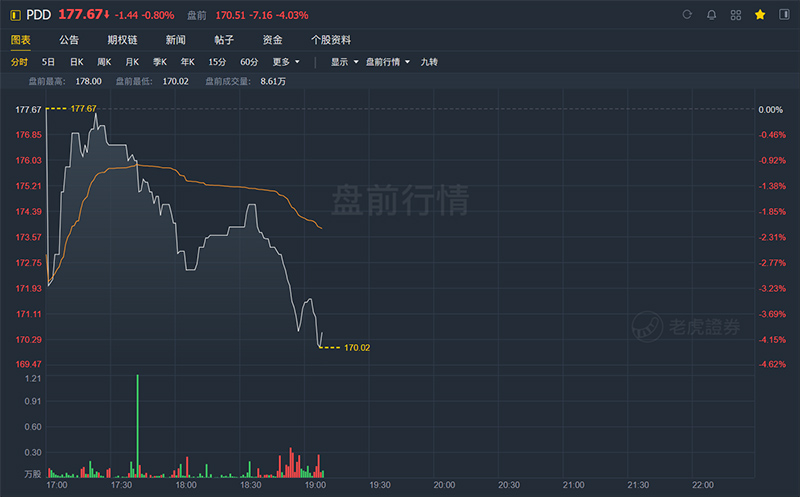This screenshot has width=800, height=497.
Task: Open the 显示 display dropdown
Action: [x=344, y=62]
